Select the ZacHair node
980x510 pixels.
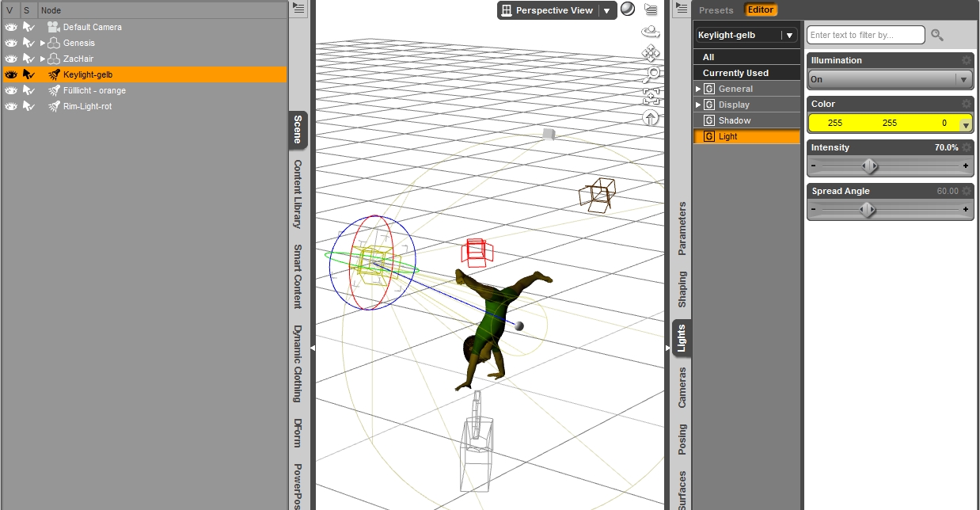tap(78, 59)
